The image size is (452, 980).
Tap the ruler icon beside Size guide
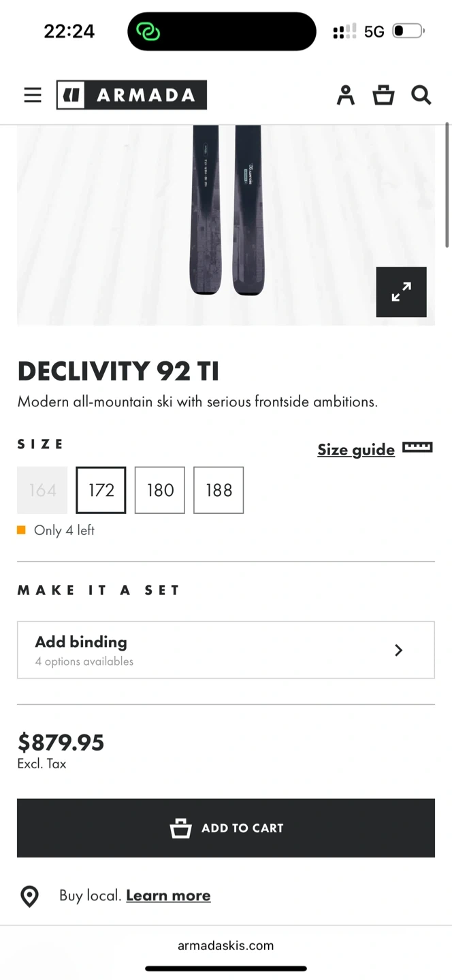coord(417,448)
